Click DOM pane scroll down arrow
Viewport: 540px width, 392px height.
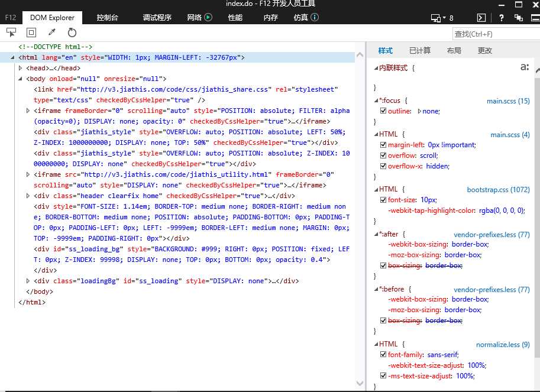(360, 383)
